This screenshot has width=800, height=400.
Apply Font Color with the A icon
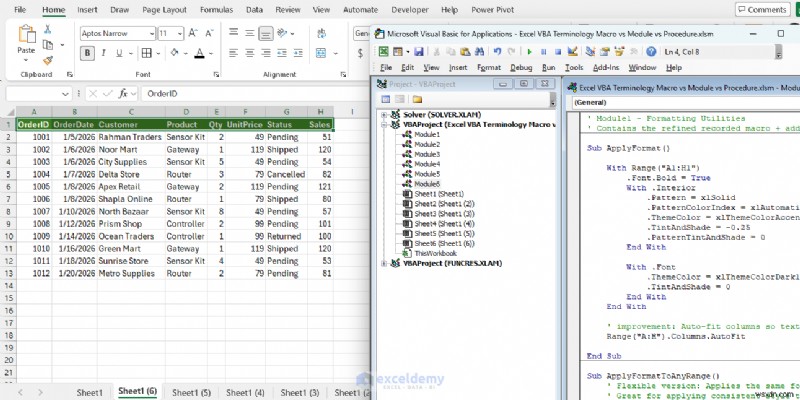point(199,53)
